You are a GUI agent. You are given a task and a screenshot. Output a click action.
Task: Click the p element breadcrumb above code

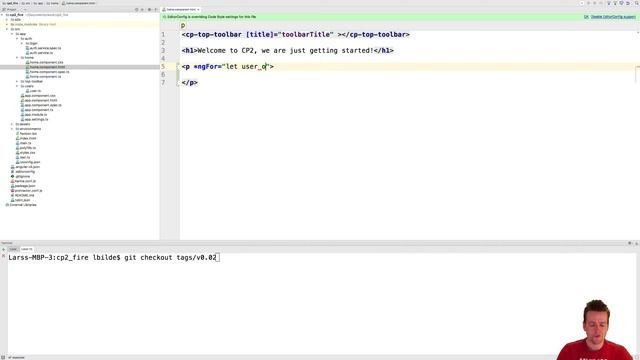(x=183, y=26)
